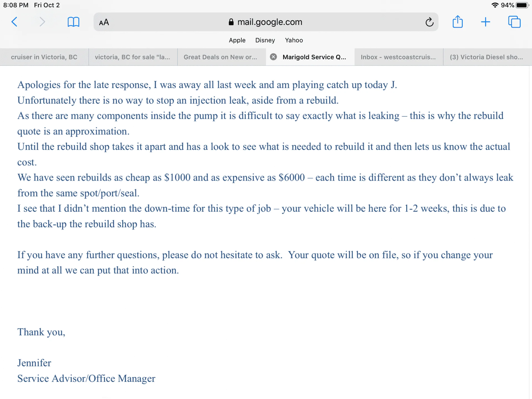Switch to victoria, BC for sale tab
This screenshot has height=399, width=532.
pos(132,57)
